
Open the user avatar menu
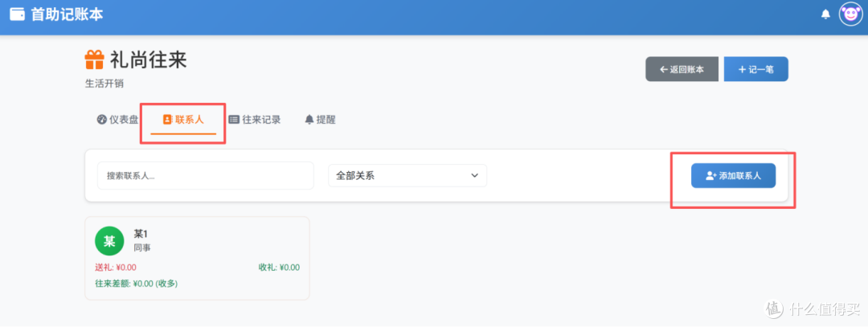pyautogui.click(x=851, y=14)
